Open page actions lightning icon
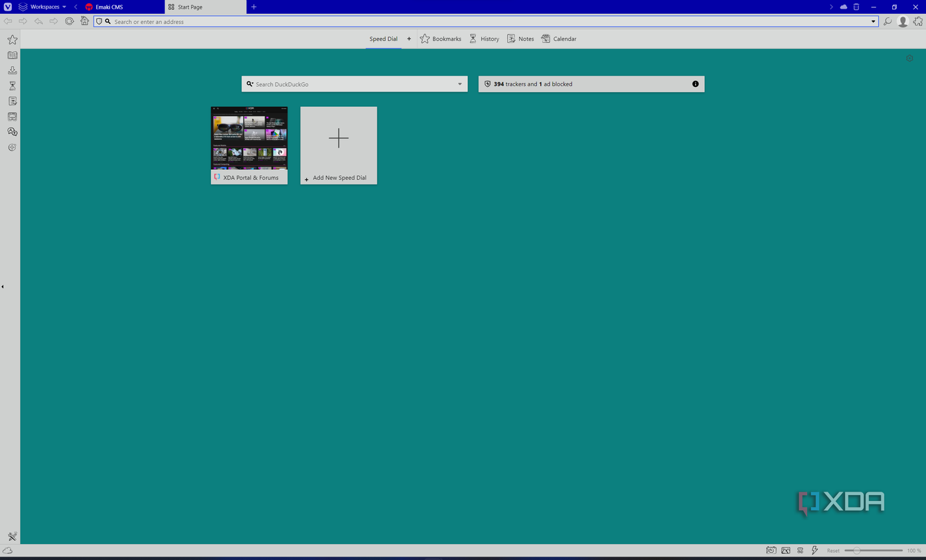Screen dimensions: 926x560 coord(814,550)
